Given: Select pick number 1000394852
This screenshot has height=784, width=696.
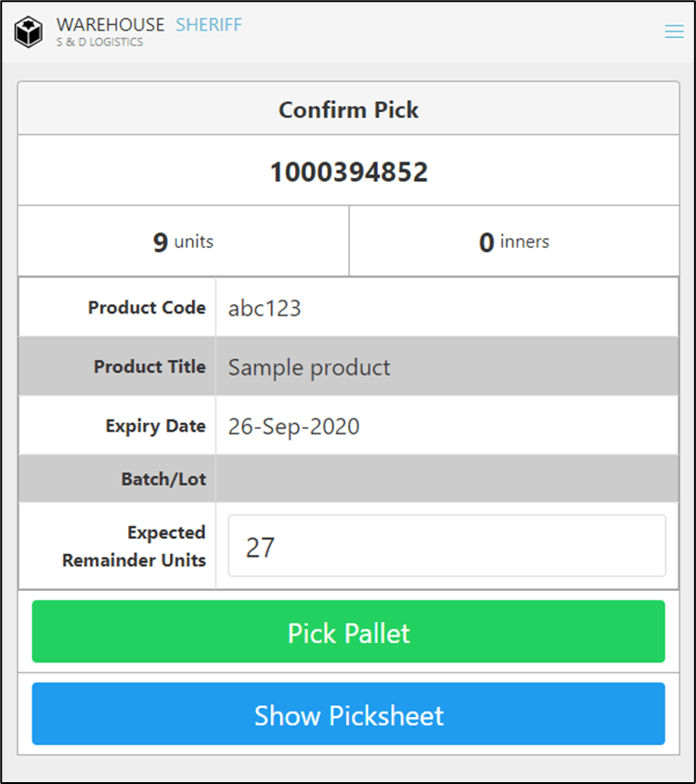Looking at the screenshot, I should [348, 172].
